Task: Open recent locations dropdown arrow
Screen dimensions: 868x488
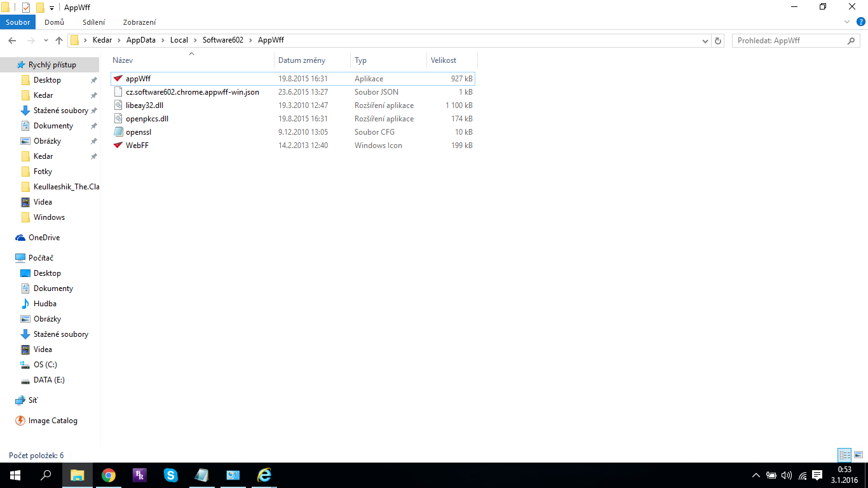Action: coord(45,41)
